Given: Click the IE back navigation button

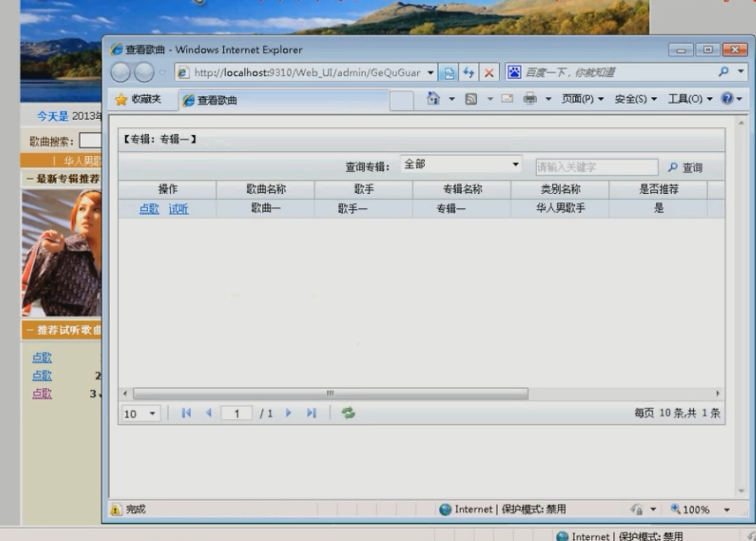Looking at the screenshot, I should pos(120,73).
